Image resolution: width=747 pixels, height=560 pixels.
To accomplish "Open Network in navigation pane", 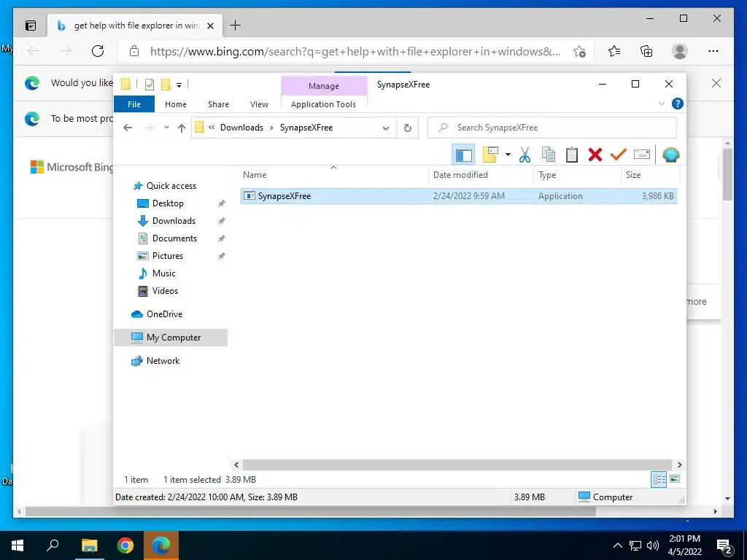I will tap(163, 361).
